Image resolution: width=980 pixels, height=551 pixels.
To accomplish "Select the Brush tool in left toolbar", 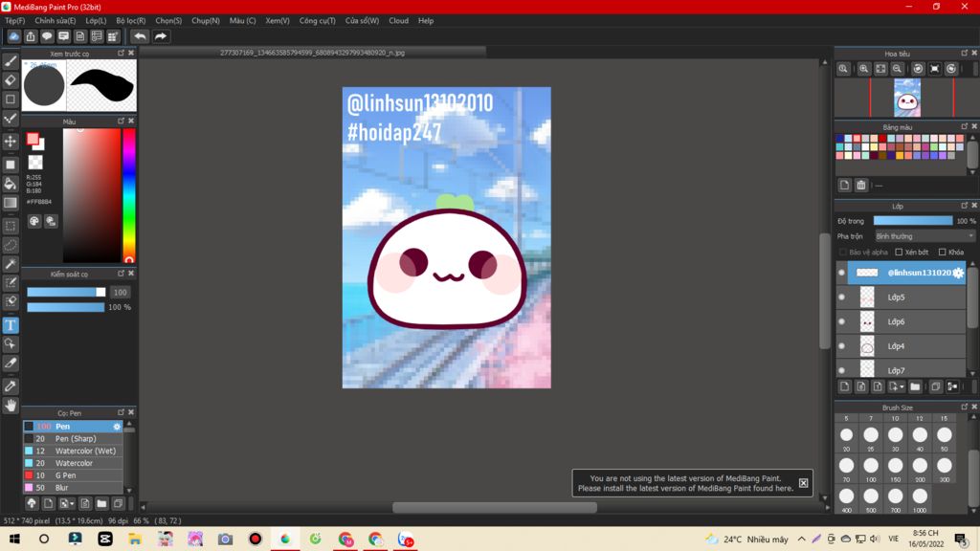I will pyautogui.click(x=11, y=61).
